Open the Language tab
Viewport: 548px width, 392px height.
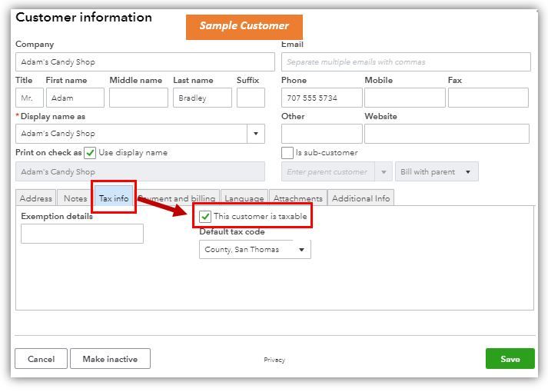[244, 198]
